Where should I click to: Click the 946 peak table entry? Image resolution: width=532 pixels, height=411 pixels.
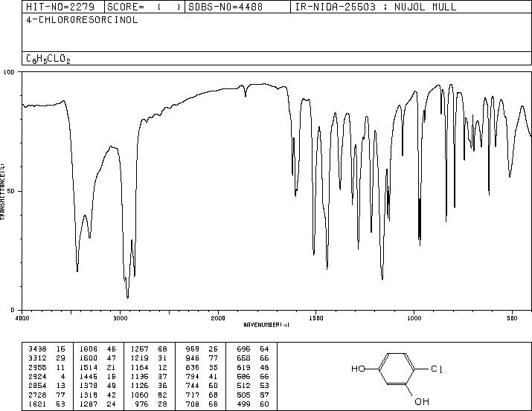193,358
